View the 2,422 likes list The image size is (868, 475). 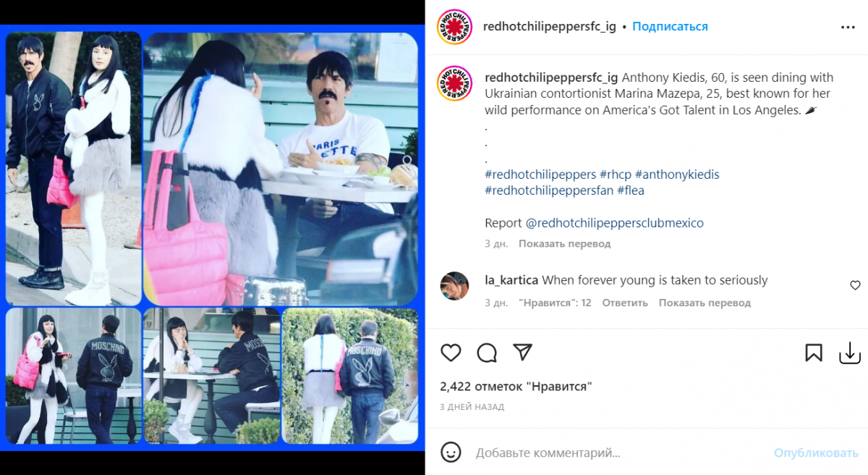[516, 387]
